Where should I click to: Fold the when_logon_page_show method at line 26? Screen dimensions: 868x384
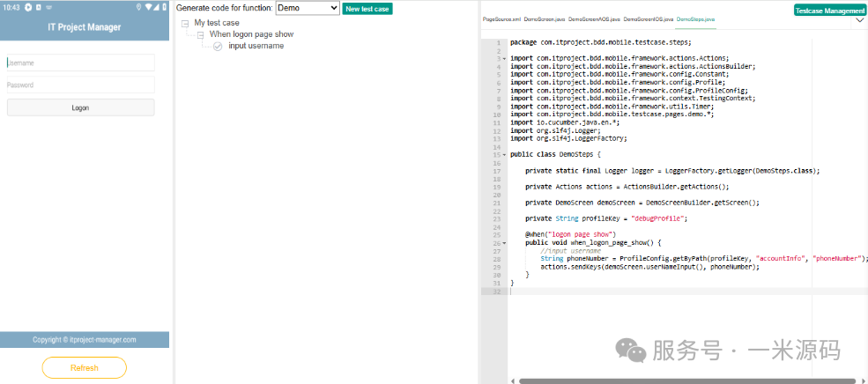click(504, 243)
